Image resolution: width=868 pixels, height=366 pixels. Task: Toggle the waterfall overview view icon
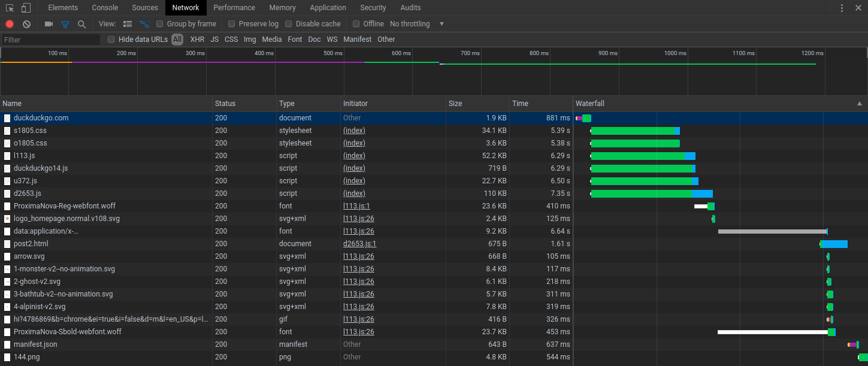tap(144, 24)
